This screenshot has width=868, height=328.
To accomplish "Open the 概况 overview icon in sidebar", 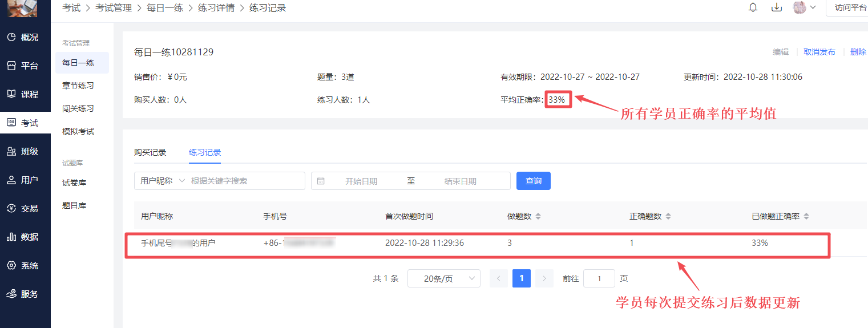I will point(11,37).
